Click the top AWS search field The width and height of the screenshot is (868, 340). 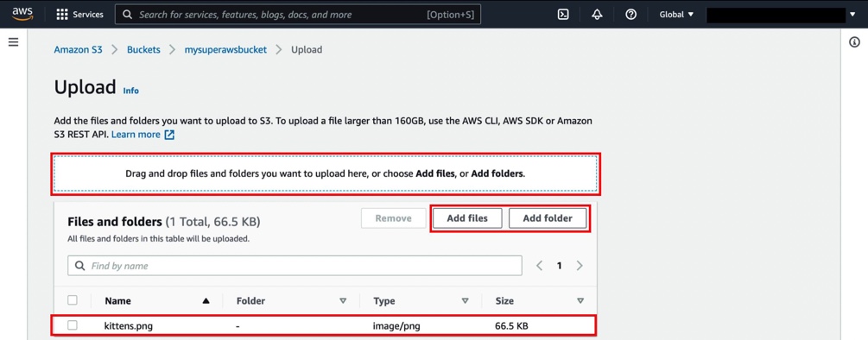click(x=298, y=15)
